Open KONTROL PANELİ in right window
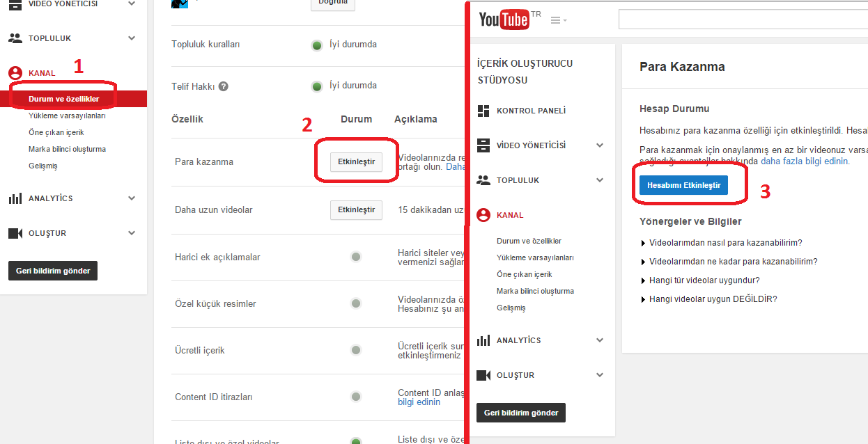 coord(531,111)
